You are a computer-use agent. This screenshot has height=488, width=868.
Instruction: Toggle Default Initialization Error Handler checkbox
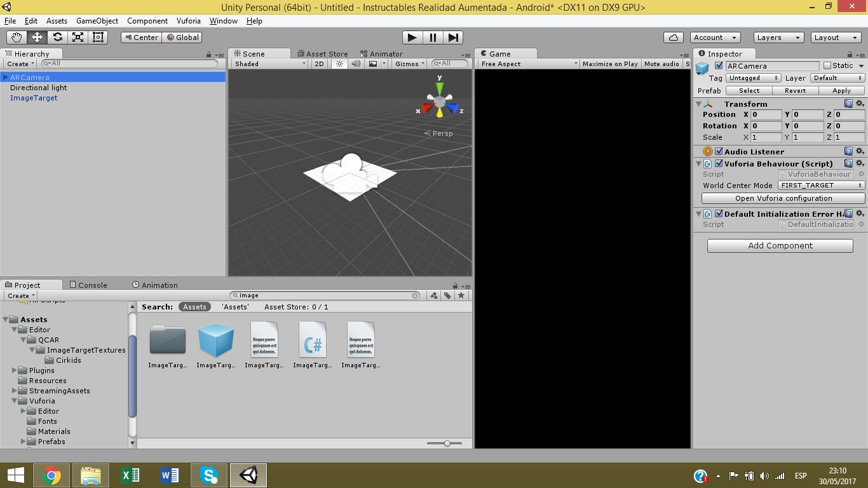[719, 213]
